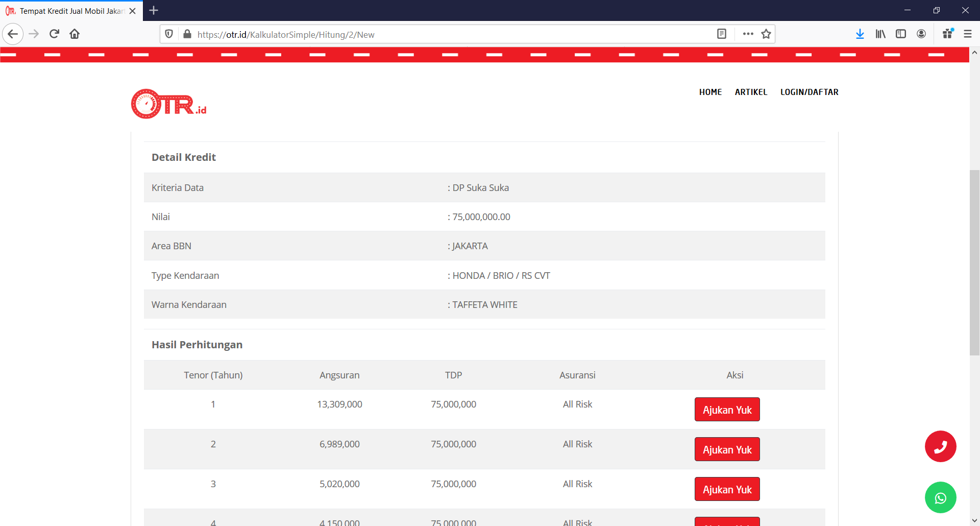Click the Aksi column header
The width and height of the screenshot is (980, 526).
pyautogui.click(x=734, y=375)
